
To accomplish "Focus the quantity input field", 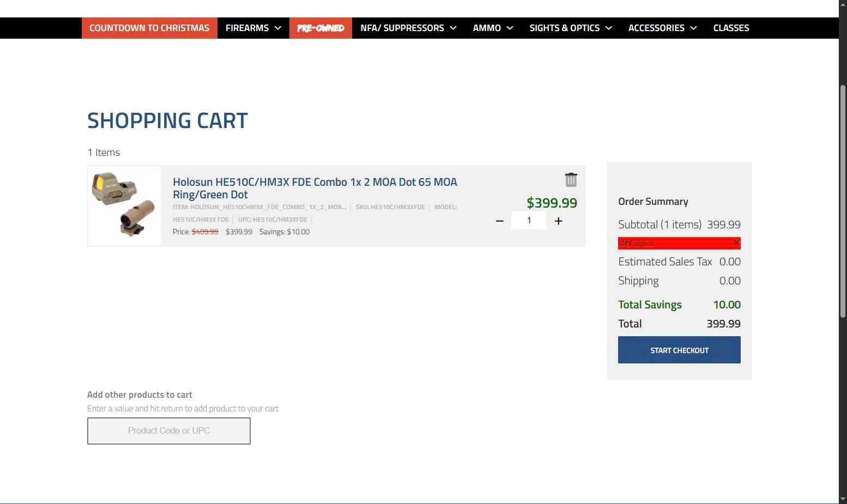I will 529,221.
